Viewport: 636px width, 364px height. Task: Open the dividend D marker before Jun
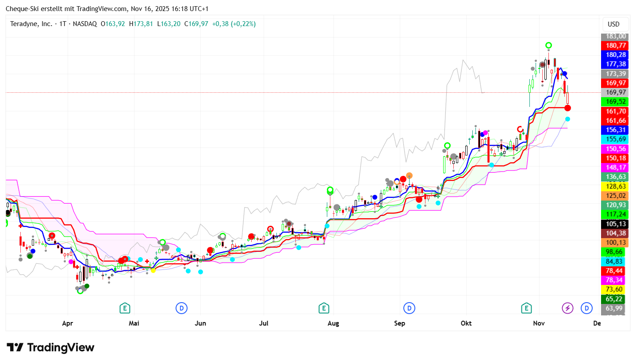[x=181, y=308]
